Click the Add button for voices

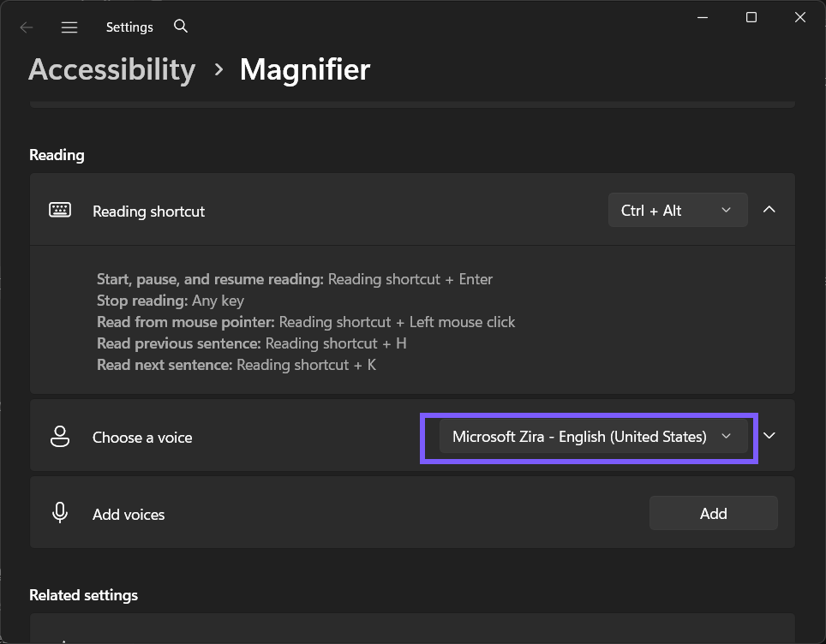(x=713, y=514)
